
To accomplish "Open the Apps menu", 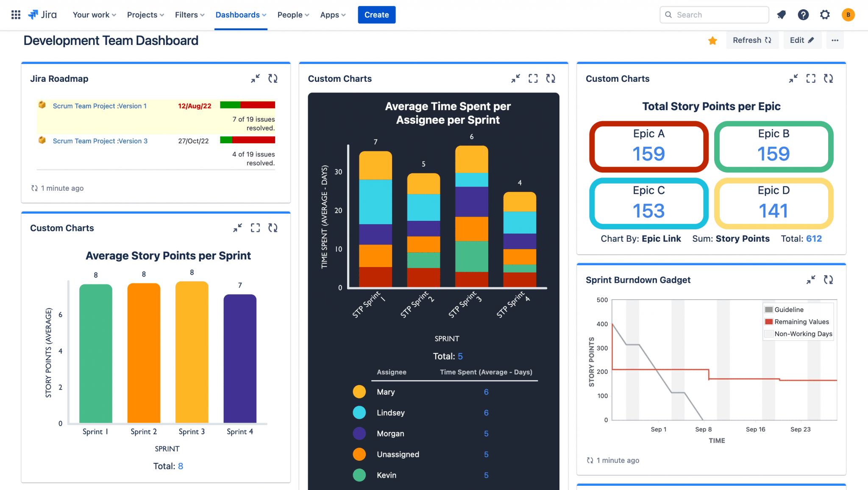I will tap(333, 15).
